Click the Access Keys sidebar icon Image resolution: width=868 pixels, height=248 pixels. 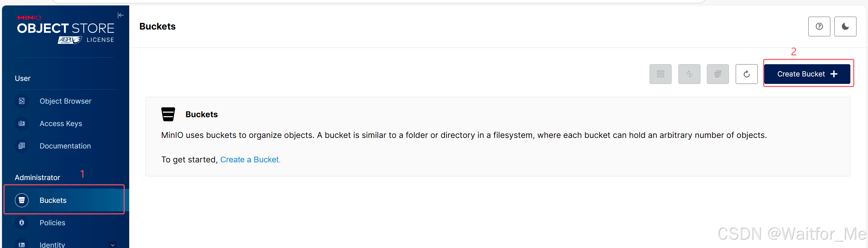[x=22, y=124]
